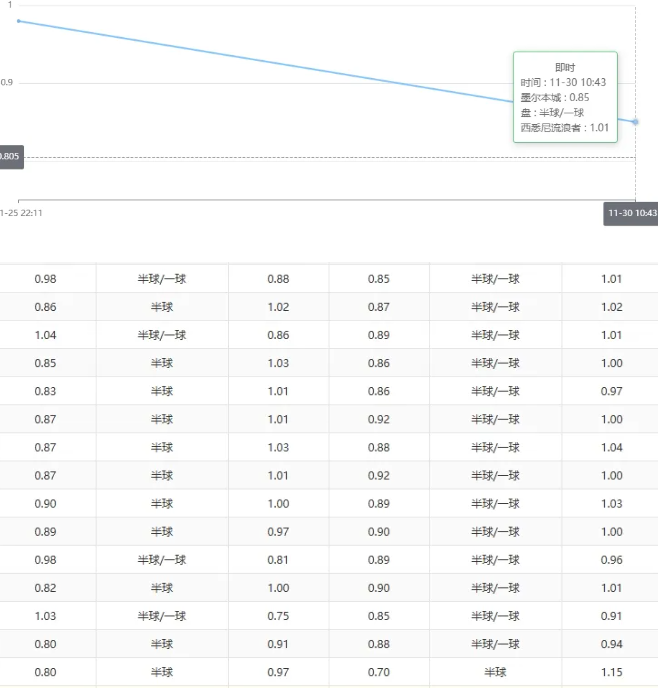Click the 11-25 22:11 x-axis start label

pyautogui.click(x=22, y=212)
